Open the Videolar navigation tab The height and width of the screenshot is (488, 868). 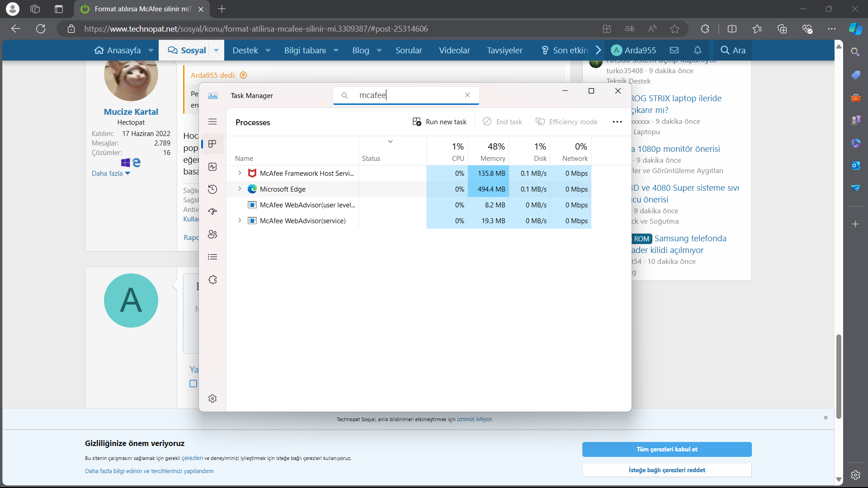454,51
